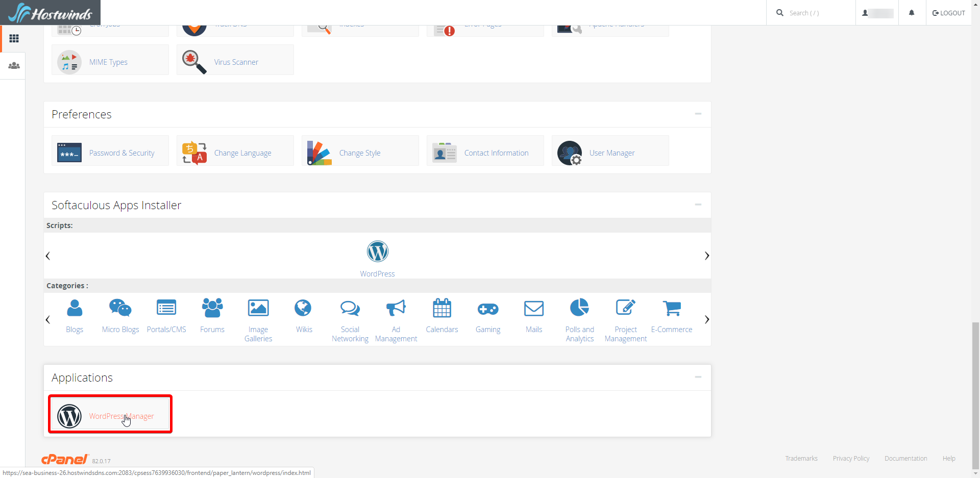Open the notifications bell
Viewport: 980px width, 478px height.
pos(912,13)
